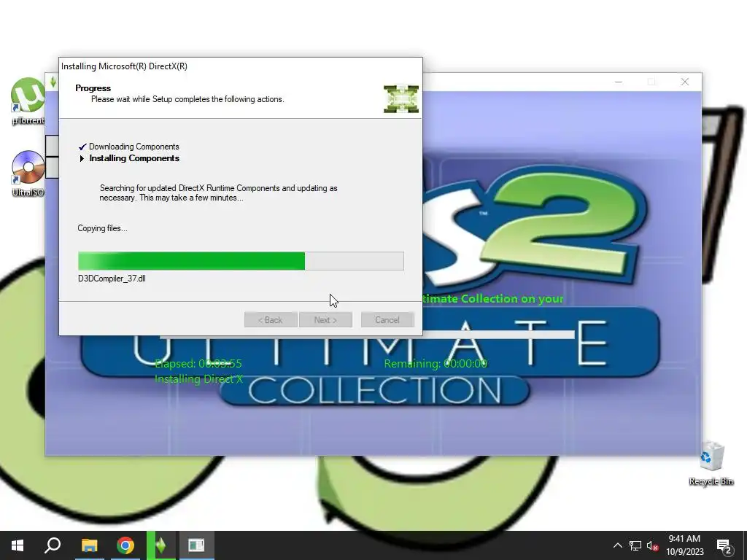Click the Sims 2 installer window icon
The width and height of the screenshot is (747, 560).
(53, 82)
